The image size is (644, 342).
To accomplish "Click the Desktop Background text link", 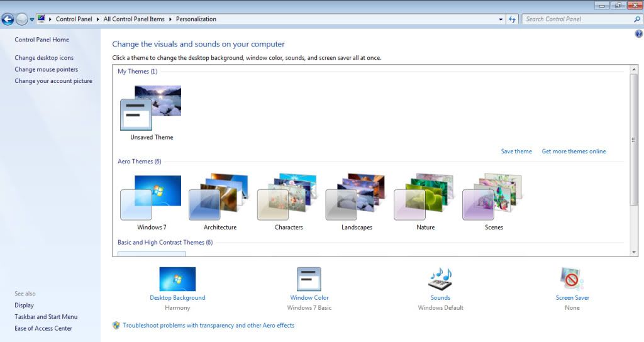I will click(x=177, y=297).
